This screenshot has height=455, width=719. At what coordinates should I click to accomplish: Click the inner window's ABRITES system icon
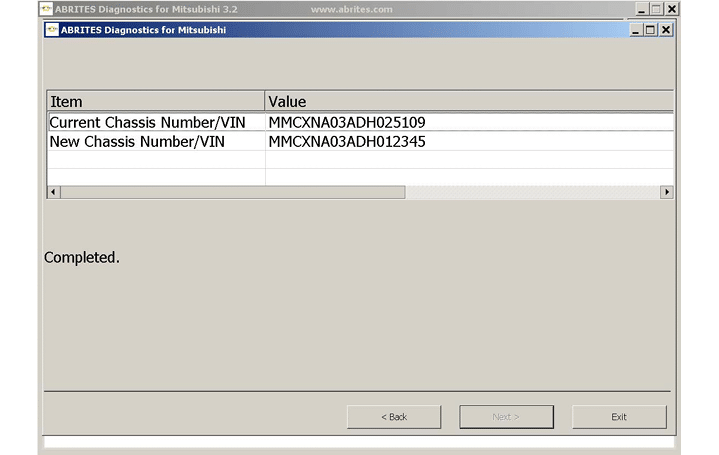click(x=52, y=30)
